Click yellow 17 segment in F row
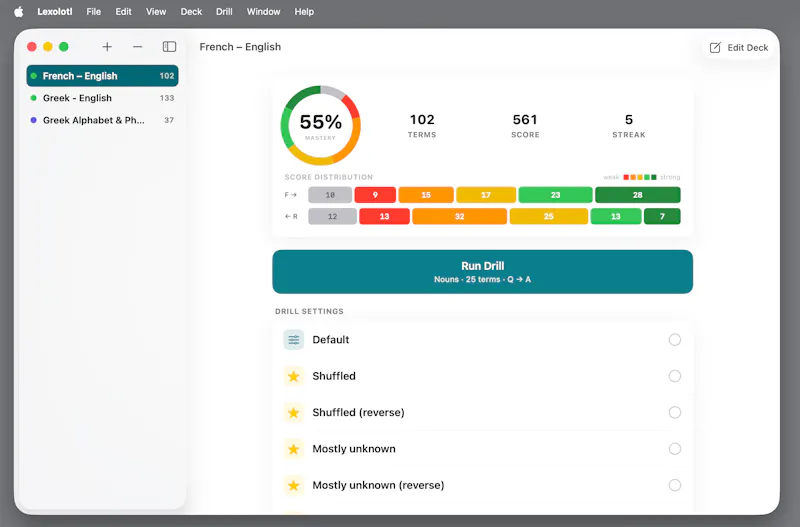800x527 pixels. pyautogui.click(x=486, y=195)
